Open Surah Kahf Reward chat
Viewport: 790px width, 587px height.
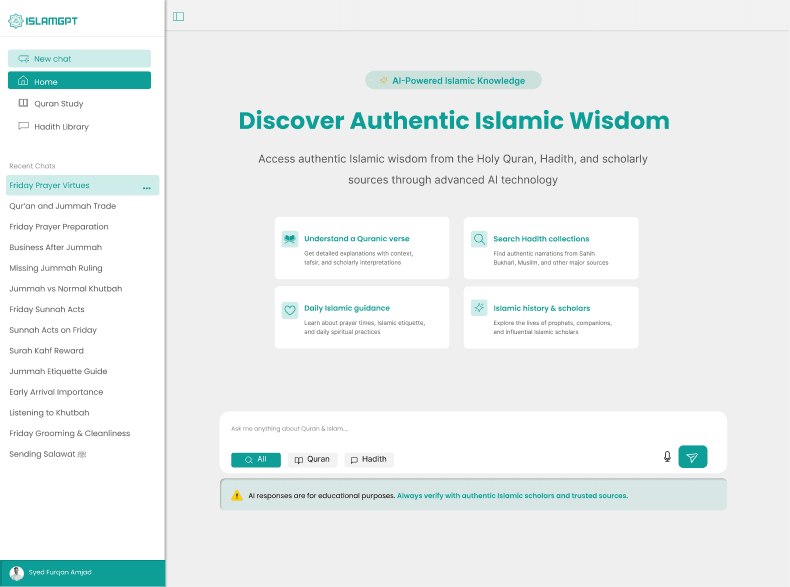pyautogui.click(x=46, y=351)
